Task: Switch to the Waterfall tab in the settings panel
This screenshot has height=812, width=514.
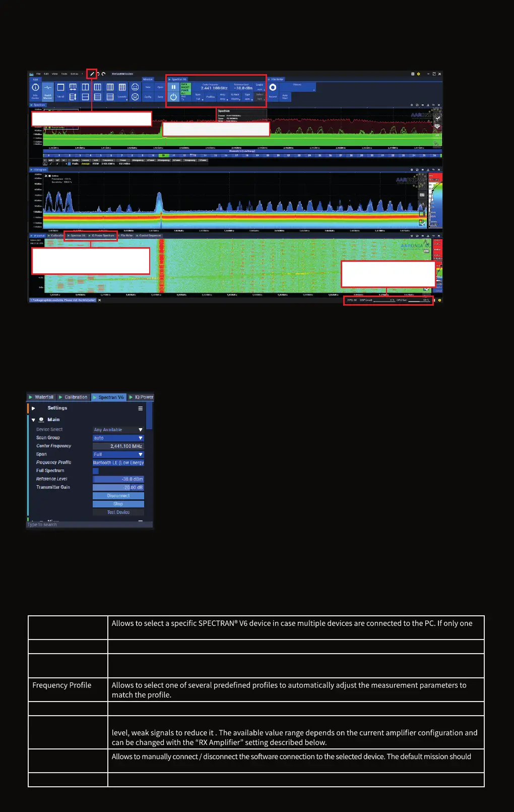Action: coord(41,397)
